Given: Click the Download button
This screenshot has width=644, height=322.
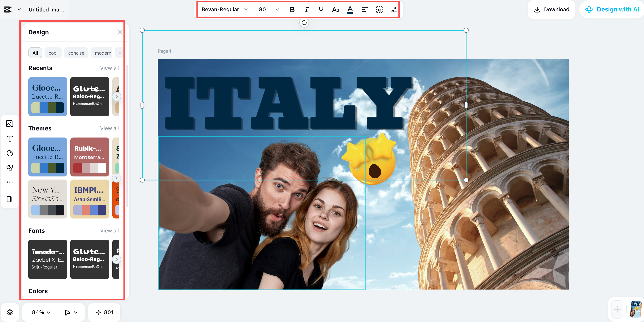Looking at the screenshot, I should pos(551,10).
